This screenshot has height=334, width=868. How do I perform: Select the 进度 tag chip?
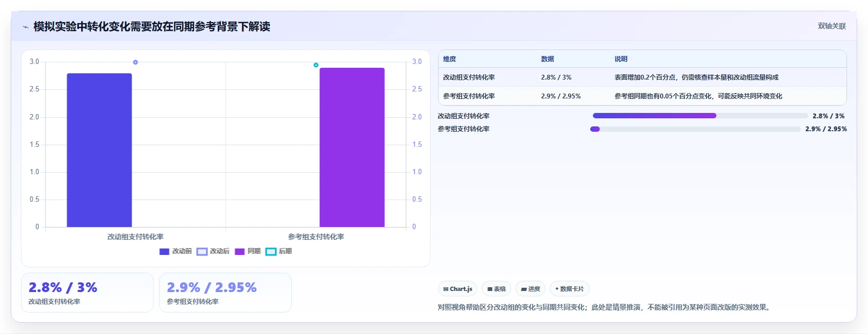point(530,289)
